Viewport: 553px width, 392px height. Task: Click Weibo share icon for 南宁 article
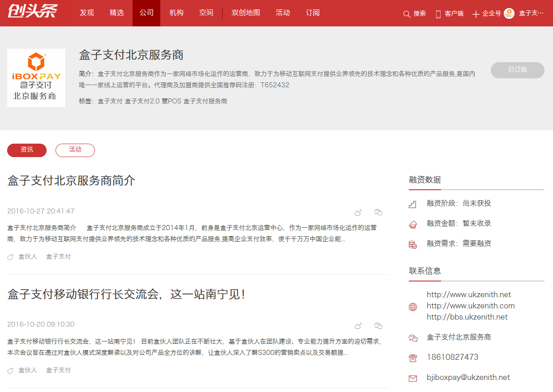pyautogui.click(x=358, y=325)
